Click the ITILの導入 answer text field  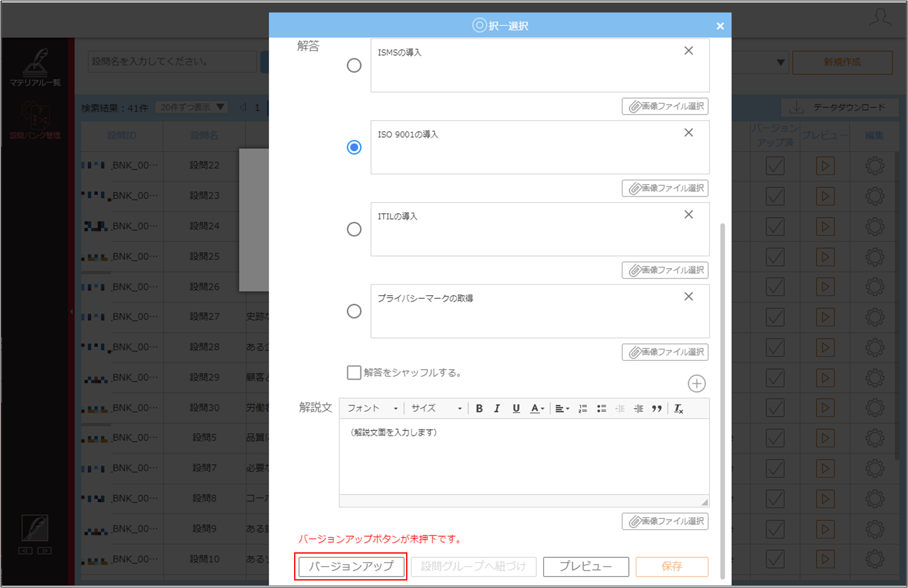(x=540, y=229)
